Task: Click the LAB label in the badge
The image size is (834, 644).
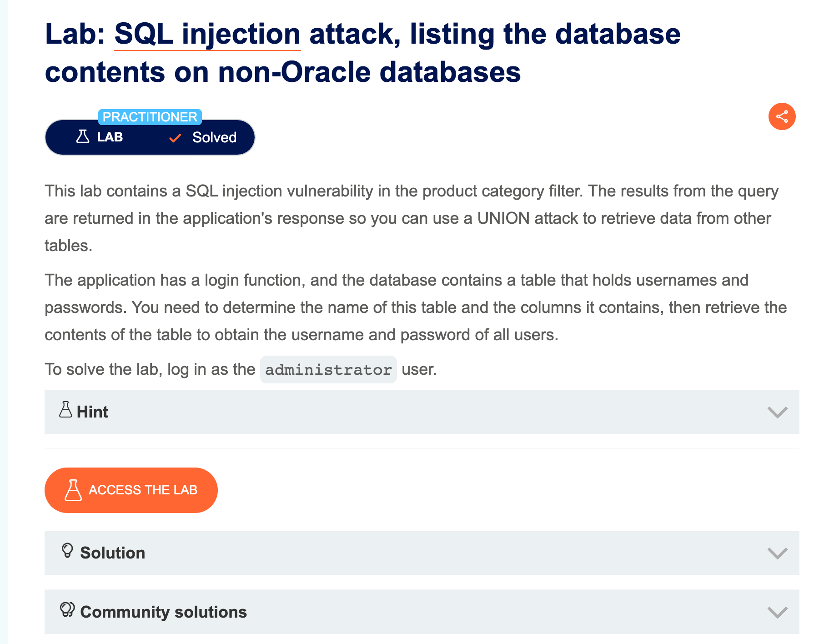Action: click(x=110, y=137)
